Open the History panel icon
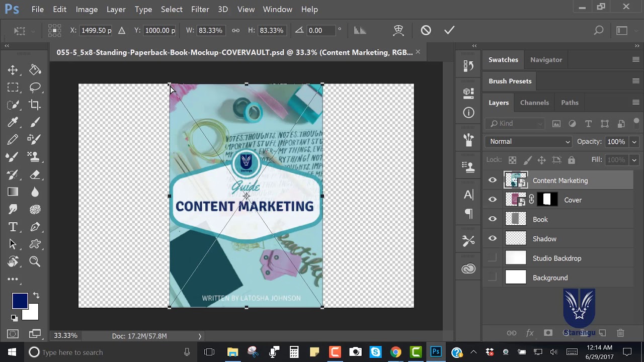644x362 pixels. point(468,66)
